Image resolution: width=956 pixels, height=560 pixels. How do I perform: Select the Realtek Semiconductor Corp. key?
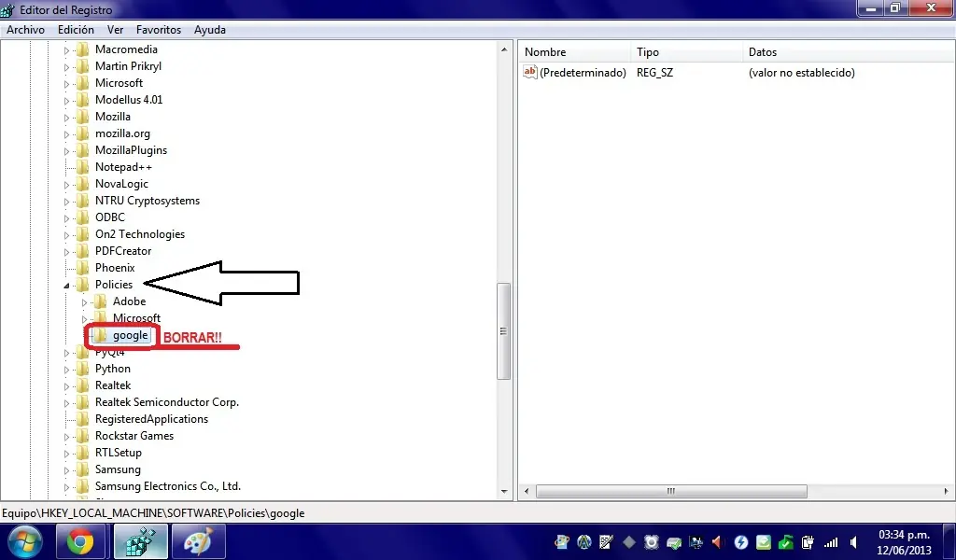167,402
